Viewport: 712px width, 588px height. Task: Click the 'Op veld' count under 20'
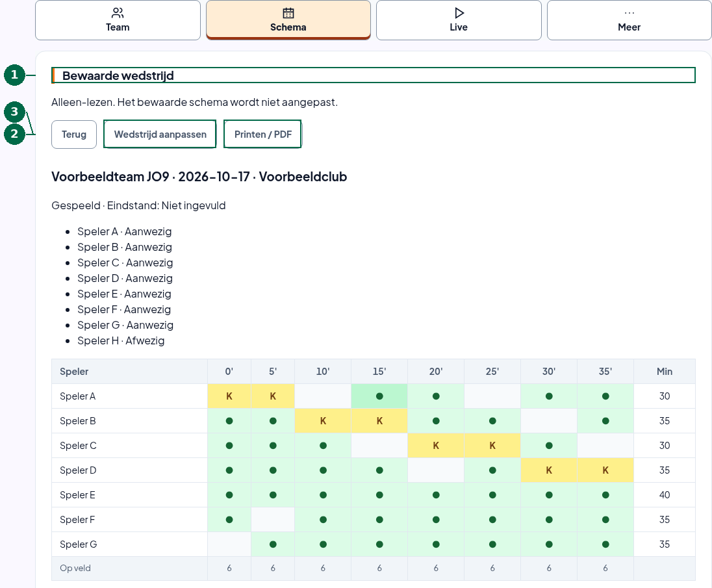pyautogui.click(x=436, y=568)
